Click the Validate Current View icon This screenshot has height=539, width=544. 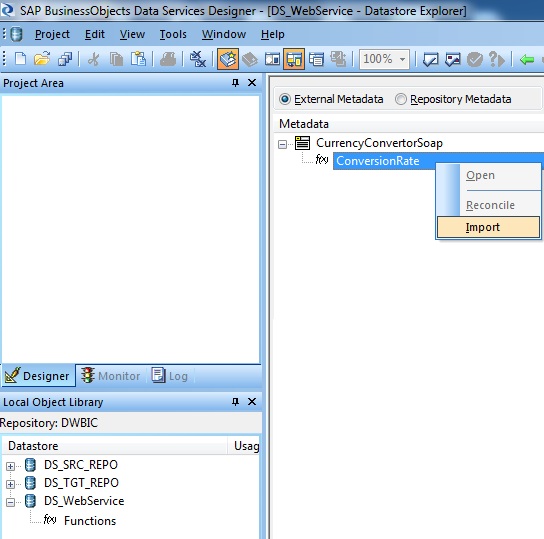(431, 60)
